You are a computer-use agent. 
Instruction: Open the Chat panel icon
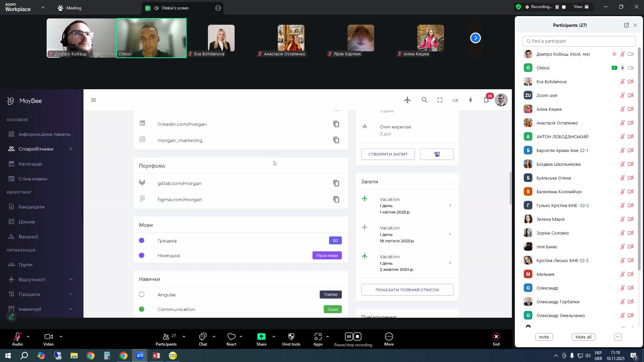tap(203, 337)
